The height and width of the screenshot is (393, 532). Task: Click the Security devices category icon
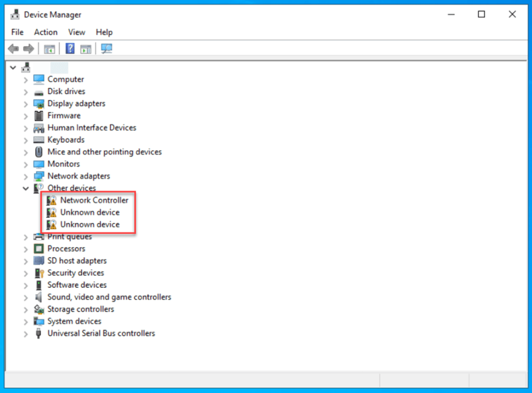coord(39,273)
